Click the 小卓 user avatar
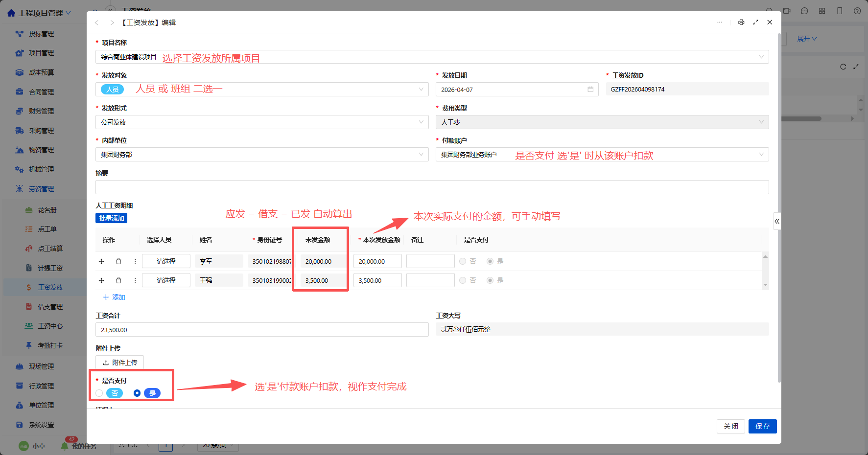Image resolution: width=868 pixels, height=455 pixels. (23, 446)
